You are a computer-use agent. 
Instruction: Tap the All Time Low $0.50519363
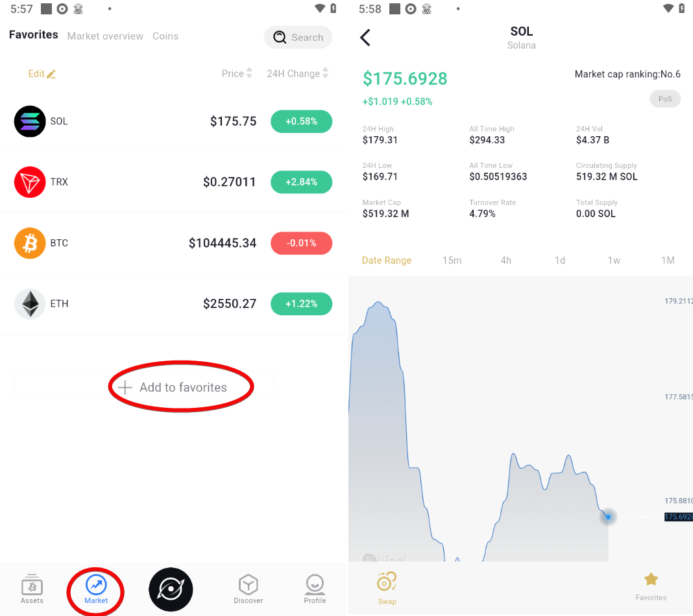[498, 176]
